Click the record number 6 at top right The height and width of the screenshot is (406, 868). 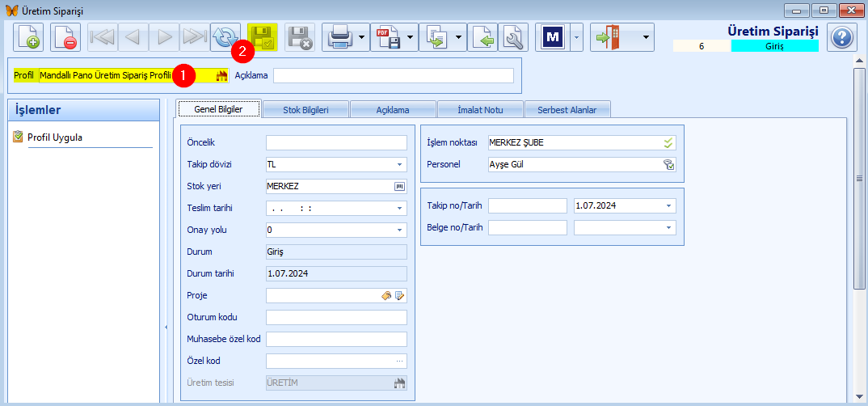click(702, 47)
